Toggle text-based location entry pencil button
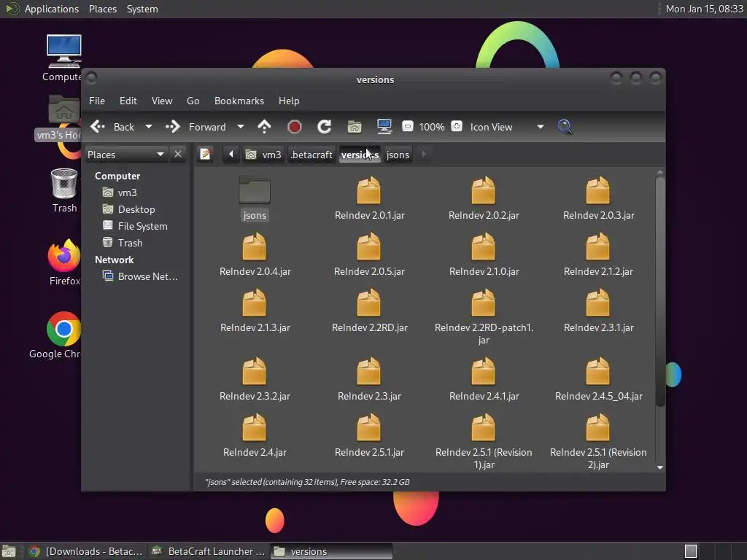 (x=206, y=155)
